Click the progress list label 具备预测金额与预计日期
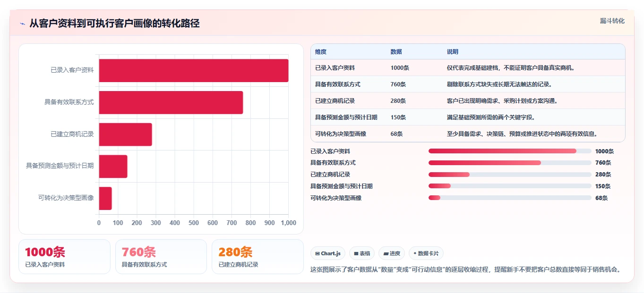The image size is (644, 293). 342,186
